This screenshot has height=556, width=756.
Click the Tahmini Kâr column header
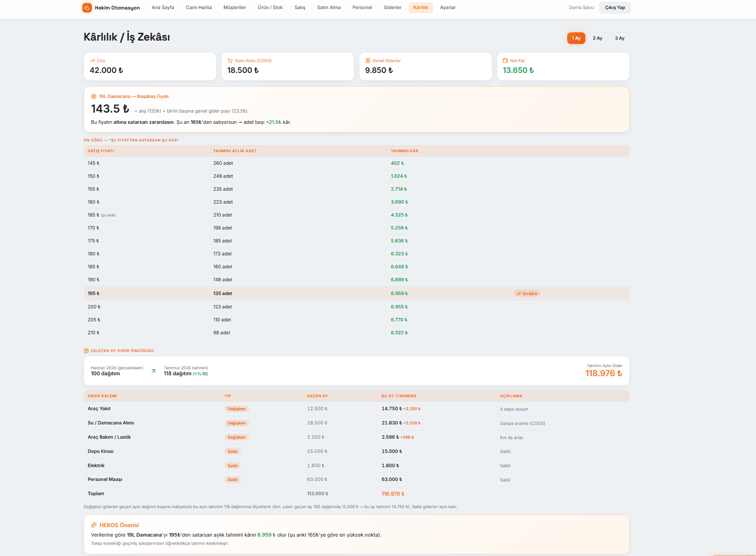tap(404, 151)
